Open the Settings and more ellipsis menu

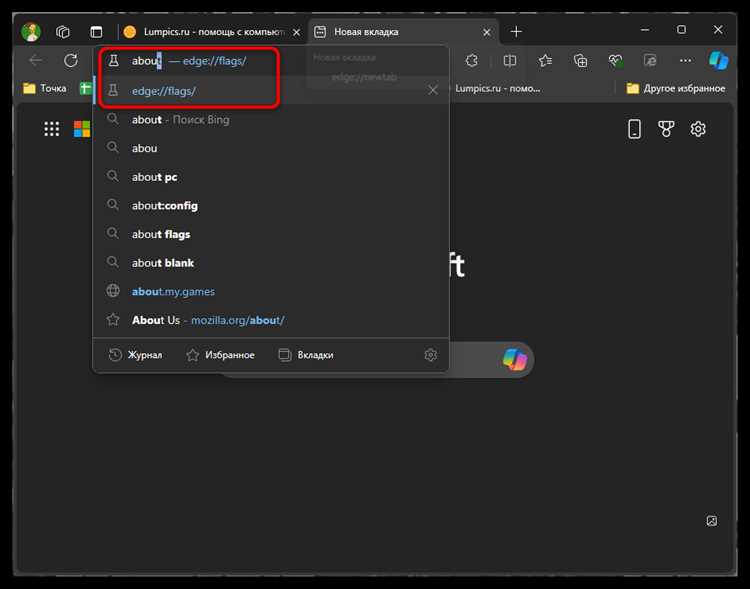coord(685,61)
